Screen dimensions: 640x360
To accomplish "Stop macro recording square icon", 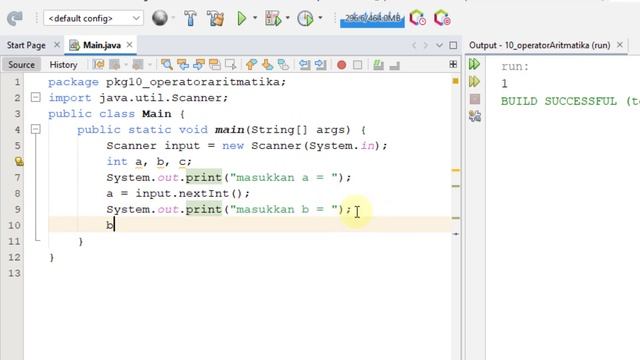I will [x=358, y=65].
